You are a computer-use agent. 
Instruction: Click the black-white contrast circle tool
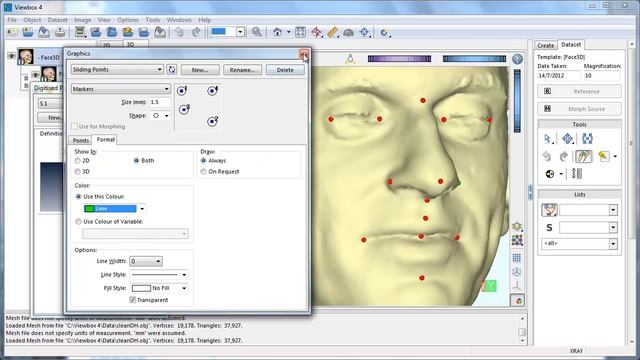click(550, 174)
